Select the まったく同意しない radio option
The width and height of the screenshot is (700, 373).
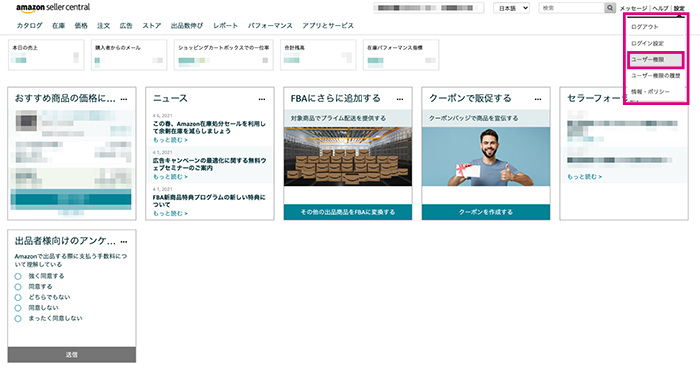click(x=18, y=319)
